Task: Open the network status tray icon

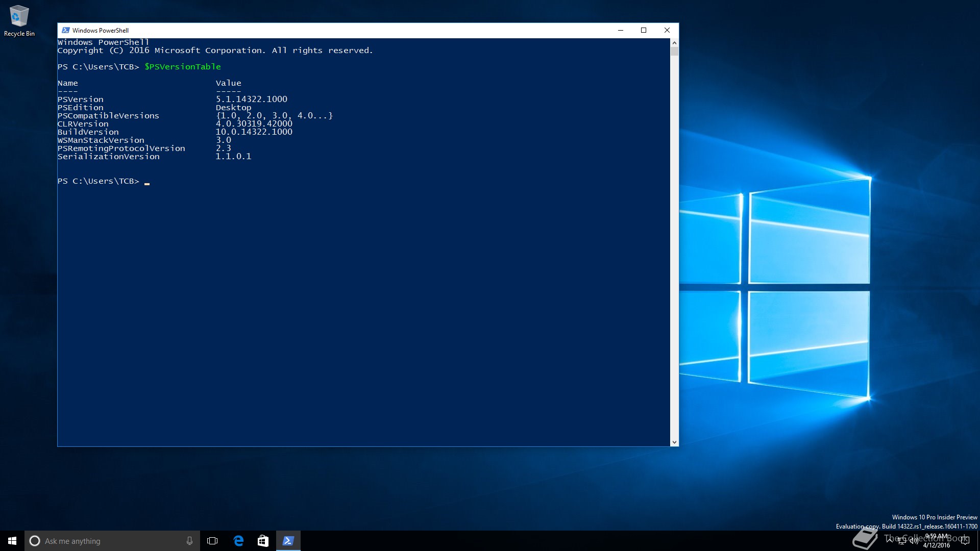Action: click(902, 541)
